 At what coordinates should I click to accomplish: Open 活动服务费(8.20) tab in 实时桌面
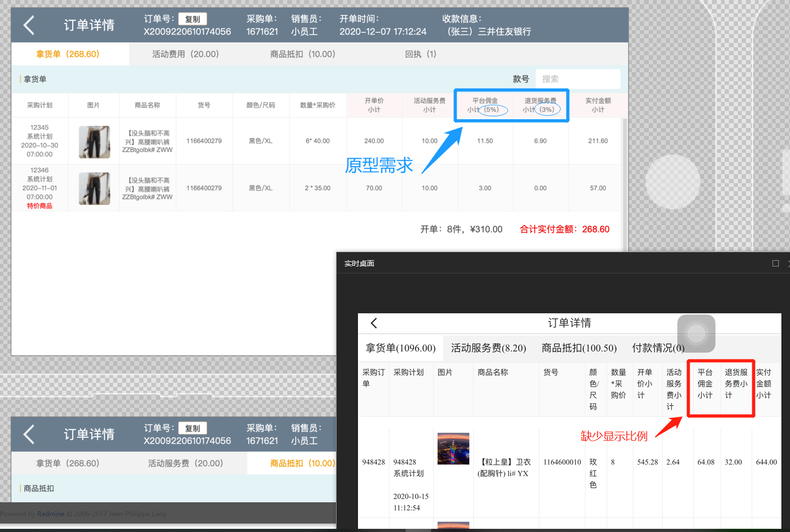pyautogui.click(x=488, y=348)
